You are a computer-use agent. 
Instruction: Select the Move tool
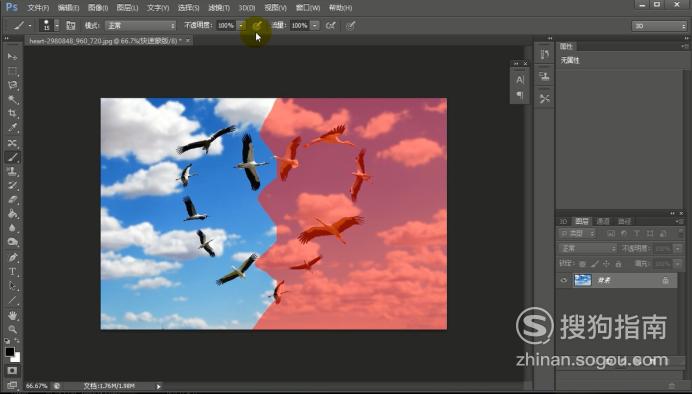point(12,56)
